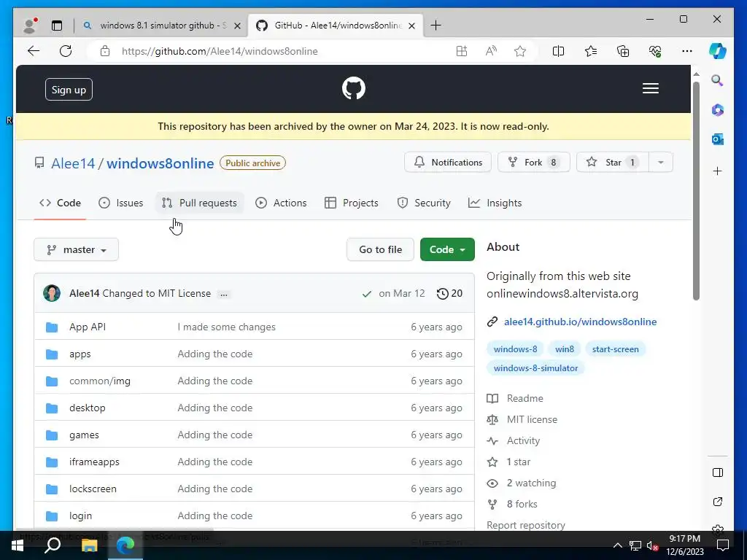This screenshot has height=560, width=747.
Task: Click the Sign up button
Action: click(x=69, y=90)
